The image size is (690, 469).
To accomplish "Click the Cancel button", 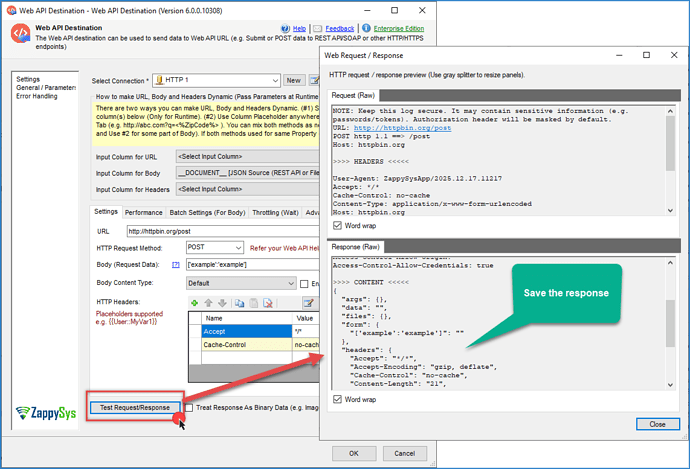I will (404, 453).
